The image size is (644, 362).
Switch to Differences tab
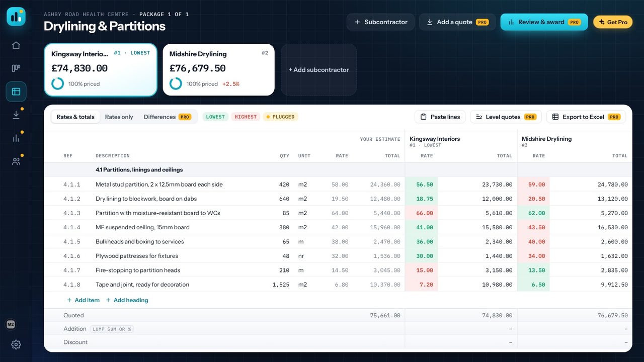point(168,117)
